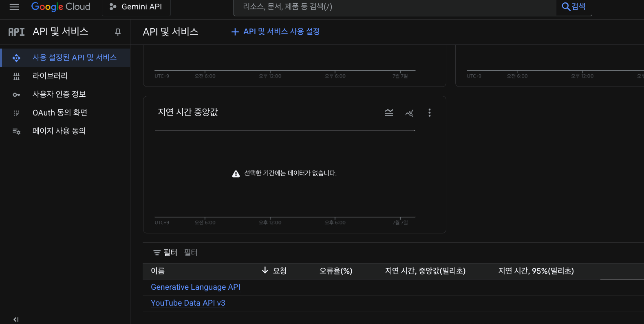Toggle chart legend on latency median chart
Screen dimensions: 644x324
pyautogui.click(x=389, y=113)
